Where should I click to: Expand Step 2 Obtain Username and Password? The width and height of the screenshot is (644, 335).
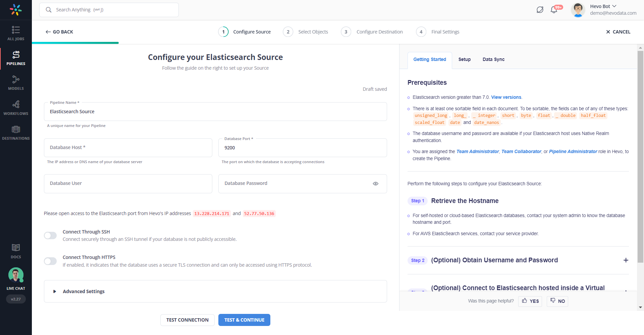(x=626, y=260)
